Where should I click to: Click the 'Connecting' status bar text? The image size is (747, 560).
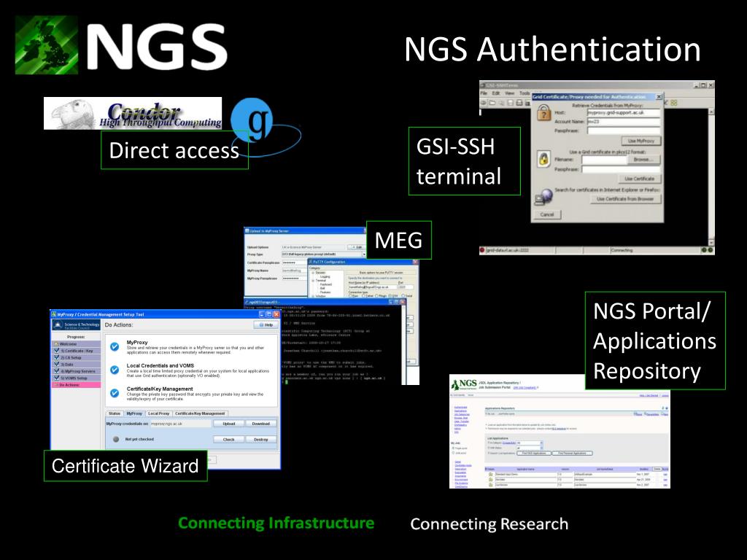pos(622,250)
